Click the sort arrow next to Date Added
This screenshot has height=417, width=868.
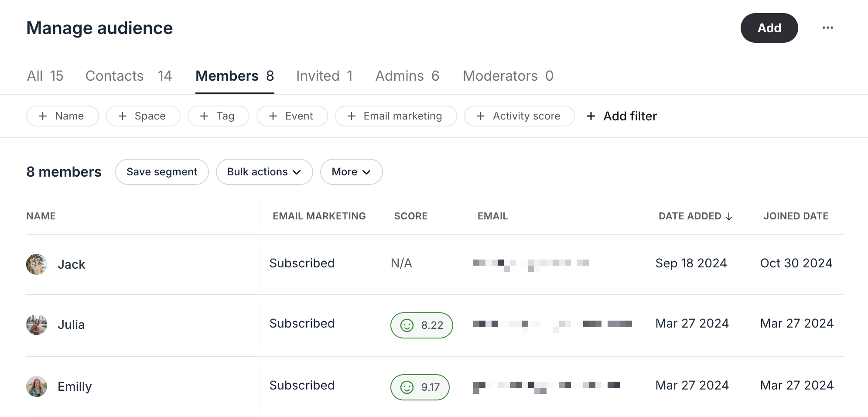(x=728, y=216)
